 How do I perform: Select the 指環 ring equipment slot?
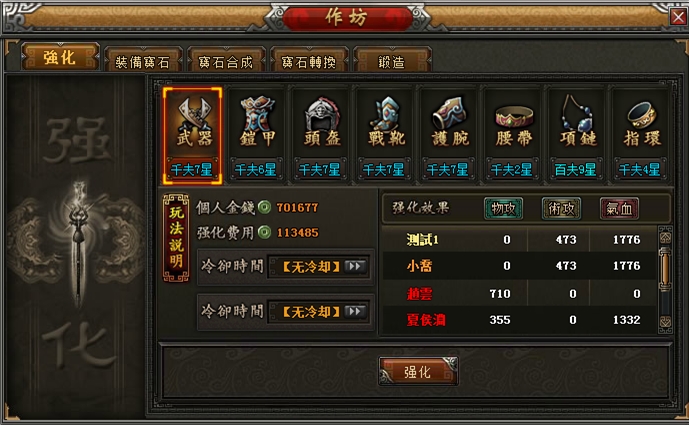pos(640,135)
